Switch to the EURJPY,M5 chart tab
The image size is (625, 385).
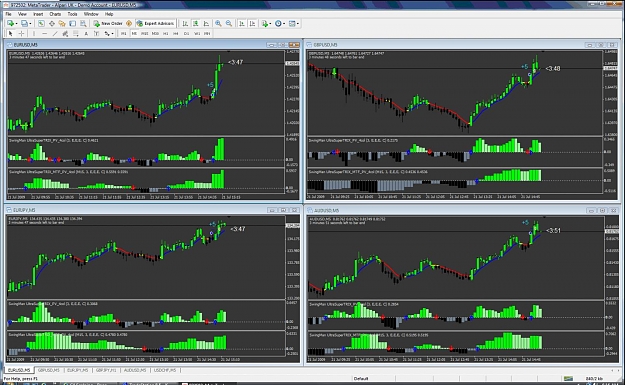click(x=77, y=370)
